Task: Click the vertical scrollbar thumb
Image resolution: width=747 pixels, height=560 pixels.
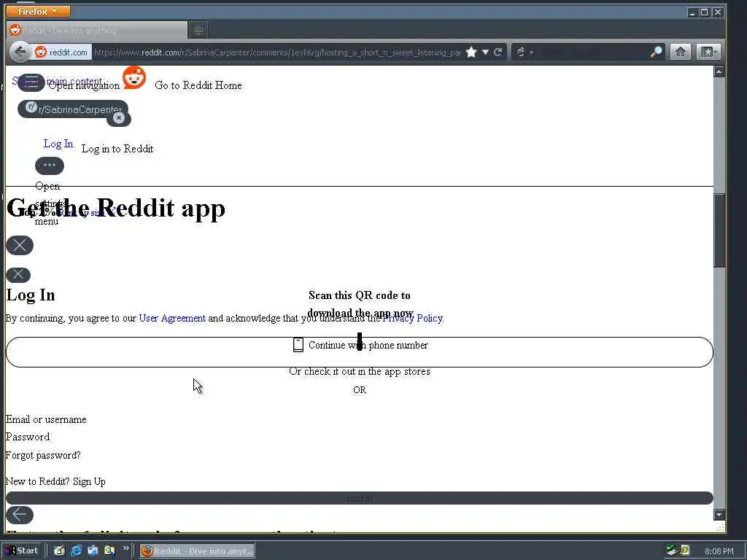Action: coord(719,230)
